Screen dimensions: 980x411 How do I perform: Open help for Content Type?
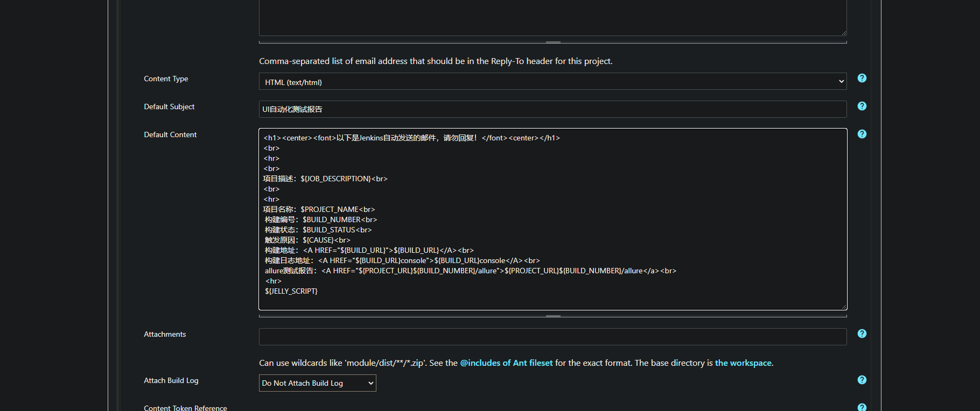point(862,78)
